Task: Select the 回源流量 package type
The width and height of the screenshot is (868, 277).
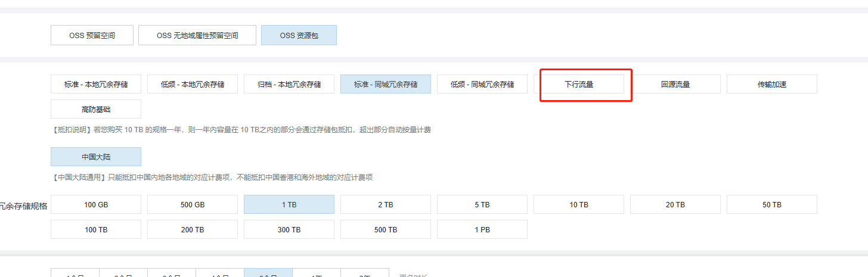Action: tap(675, 84)
